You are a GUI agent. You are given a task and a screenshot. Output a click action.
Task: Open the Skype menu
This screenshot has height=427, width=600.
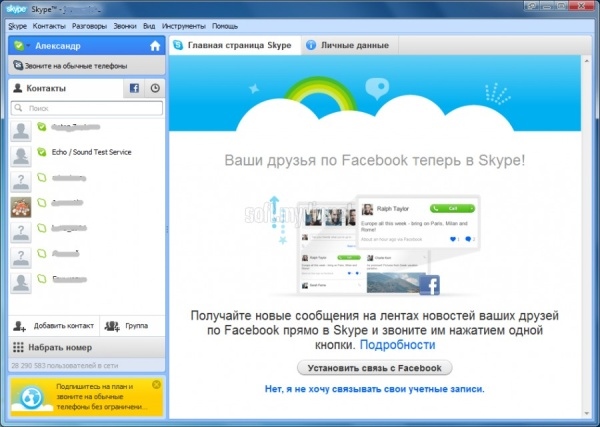17,24
